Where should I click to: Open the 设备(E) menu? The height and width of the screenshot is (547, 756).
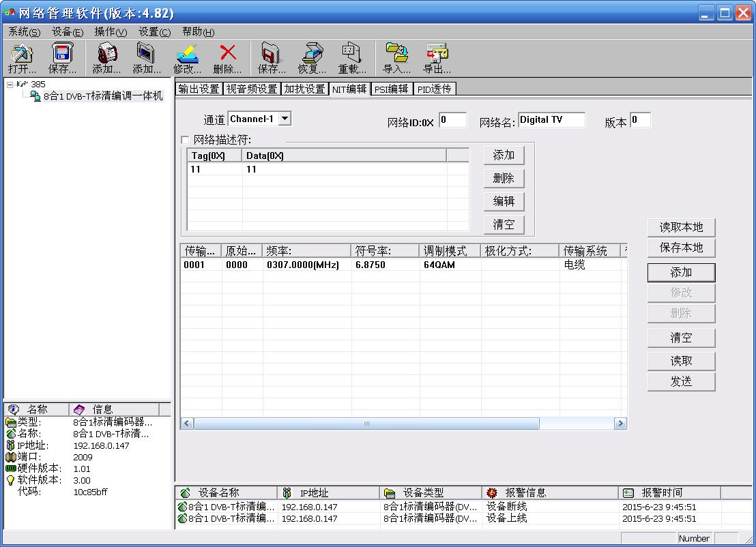[68, 32]
